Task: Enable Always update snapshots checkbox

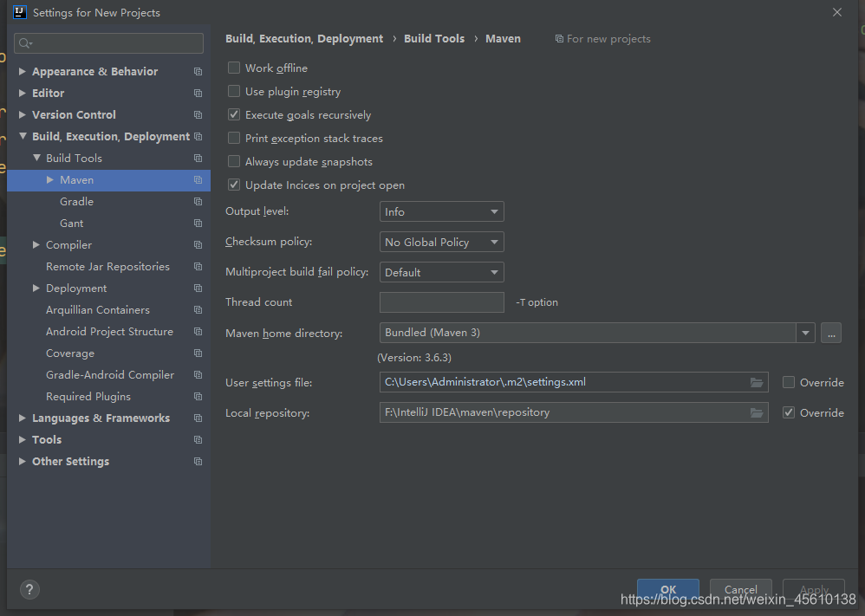Action: (x=234, y=161)
